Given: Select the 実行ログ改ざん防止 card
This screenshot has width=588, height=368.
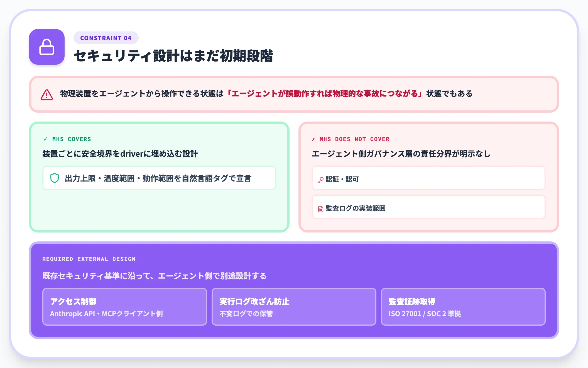Looking at the screenshot, I should coord(294,307).
